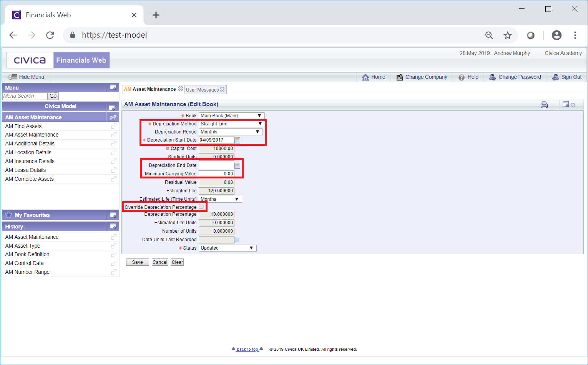Switch to AM Asset Maintenance tab
Image resolution: width=588 pixels, height=365 pixels.
click(x=150, y=89)
